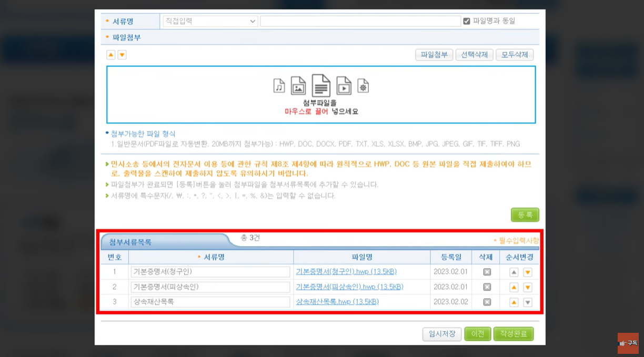The width and height of the screenshot is (644, 357).
Task: Move 기본증명서(청구인) row down
Action: pos(528,272)
